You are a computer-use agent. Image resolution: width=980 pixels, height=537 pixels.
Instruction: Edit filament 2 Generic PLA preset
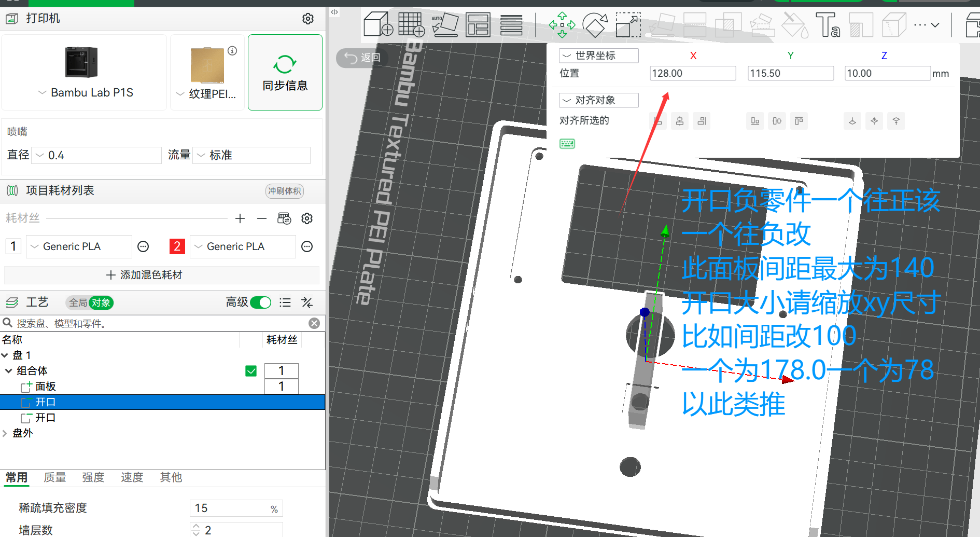[307, 246]
